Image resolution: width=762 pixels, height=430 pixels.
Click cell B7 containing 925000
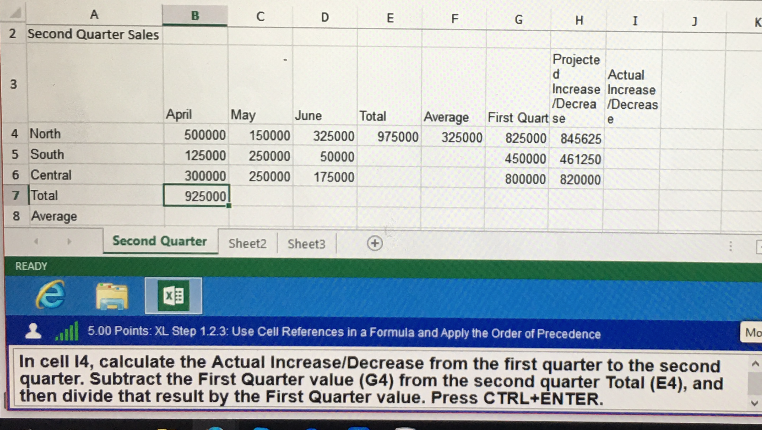point(196,195)
